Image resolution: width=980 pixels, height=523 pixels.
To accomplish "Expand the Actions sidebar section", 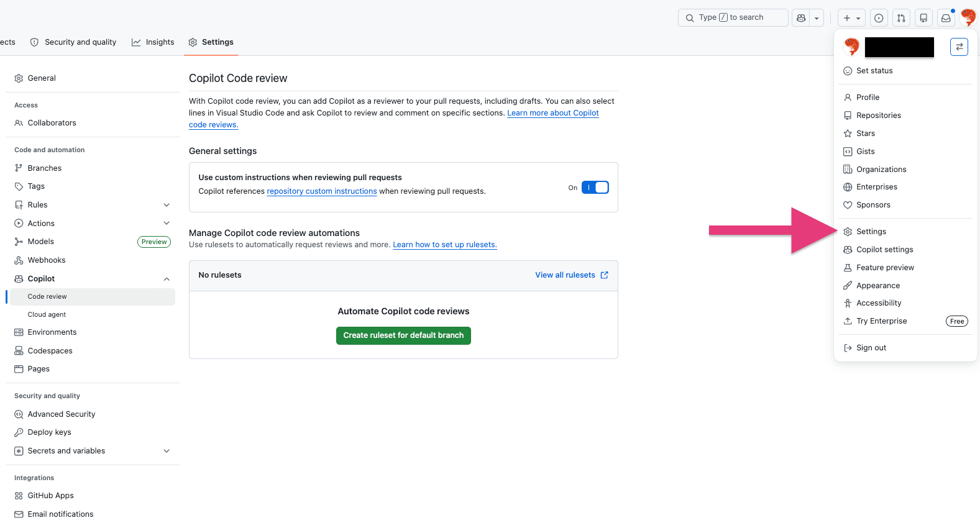I will tap(167, 223).
